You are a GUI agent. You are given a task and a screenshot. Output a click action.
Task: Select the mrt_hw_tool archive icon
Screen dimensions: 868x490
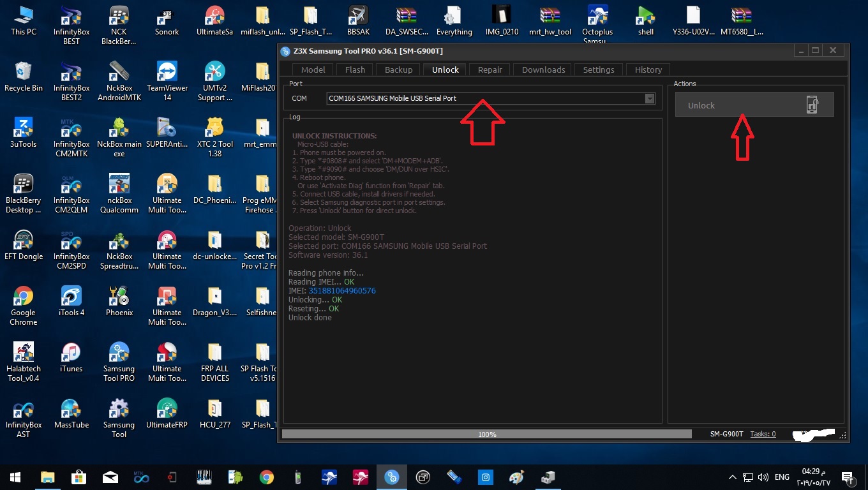point(550,20)
